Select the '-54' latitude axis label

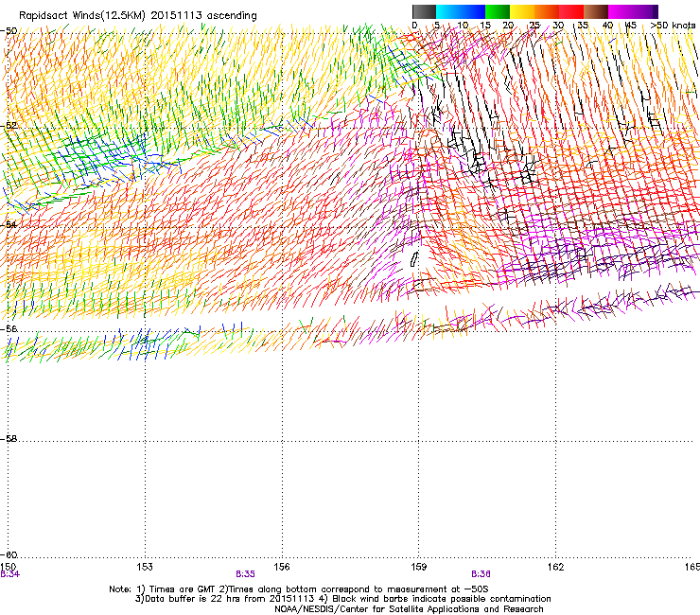[9, 224]
